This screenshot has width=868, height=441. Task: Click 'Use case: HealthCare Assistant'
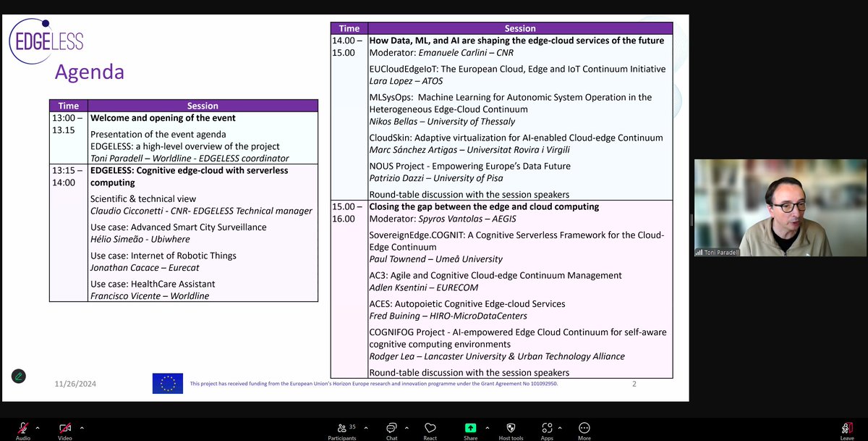pyautogui.click(x=153, y=284)
